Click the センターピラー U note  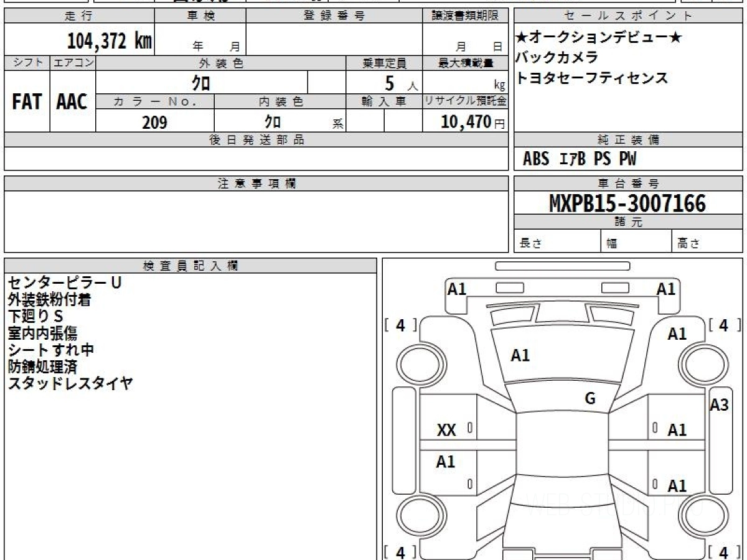tap(65, 282)
